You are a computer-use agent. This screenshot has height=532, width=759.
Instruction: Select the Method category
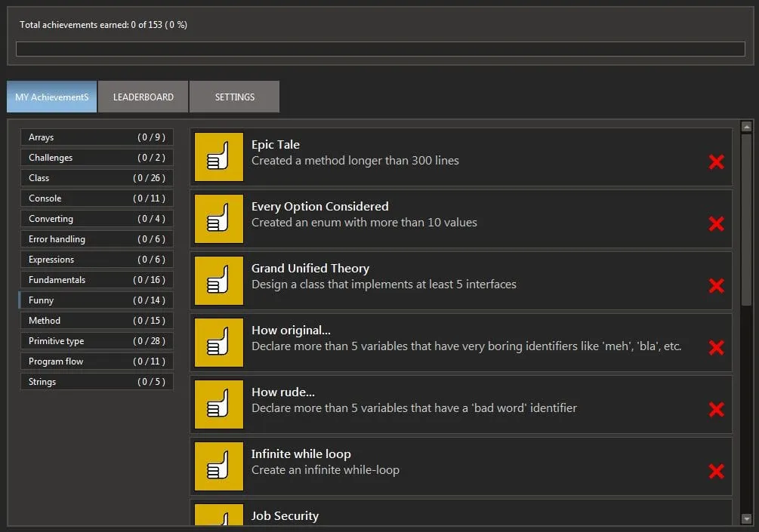point(97,320)
